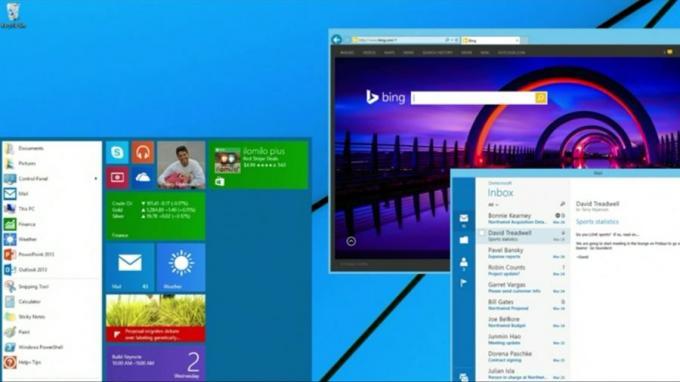Viewport: 680px width, 382px height.
Task: Open the Weather sun live tile
Action: click(x=181, y=267)
